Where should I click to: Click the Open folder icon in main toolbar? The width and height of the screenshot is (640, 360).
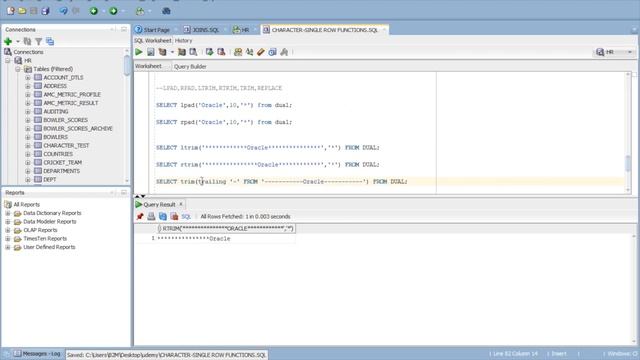22,11
